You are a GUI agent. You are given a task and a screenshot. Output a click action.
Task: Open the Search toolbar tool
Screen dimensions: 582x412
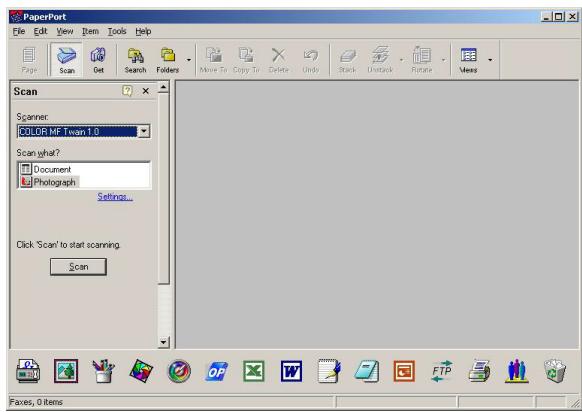coord(135,60)
